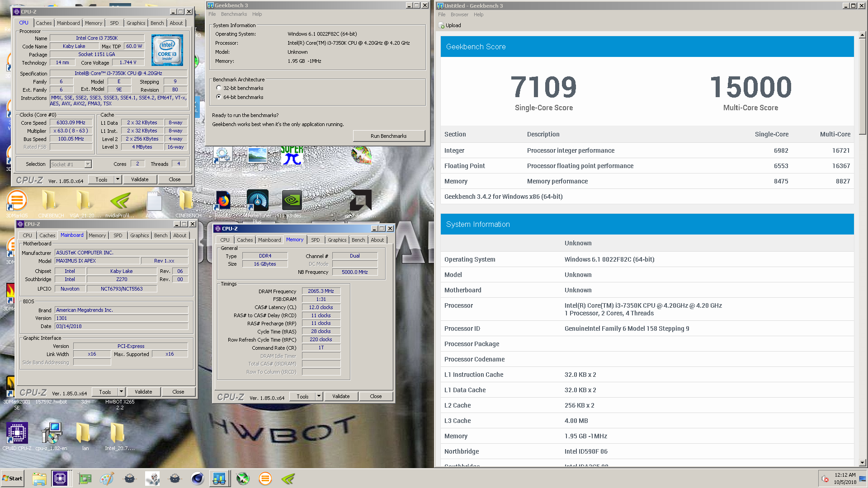Viewport: 868px width, 488px height.
Task: Click the Upload link in Geekbench results
Action: (453, 26)
